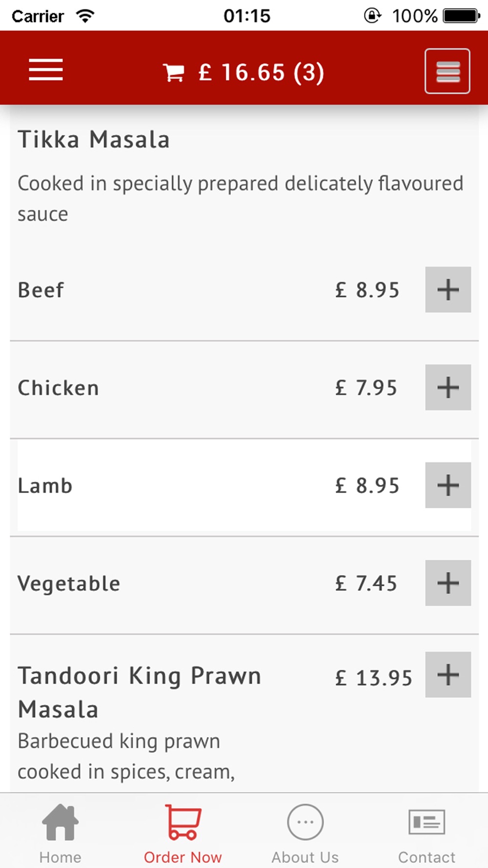Viewport: 488px width, 868px height.
Task: Select the Order Now tab
Action: [183, 833]
